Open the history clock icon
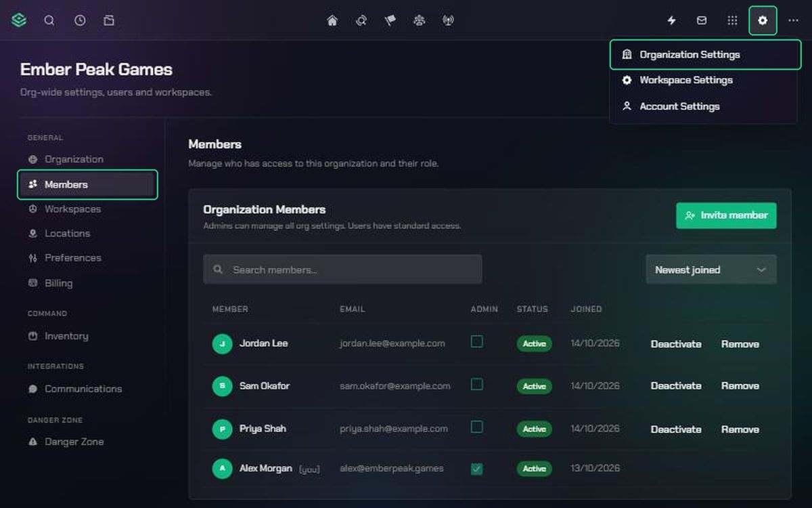Screen dimensions: 812x508 pos(80,20)
